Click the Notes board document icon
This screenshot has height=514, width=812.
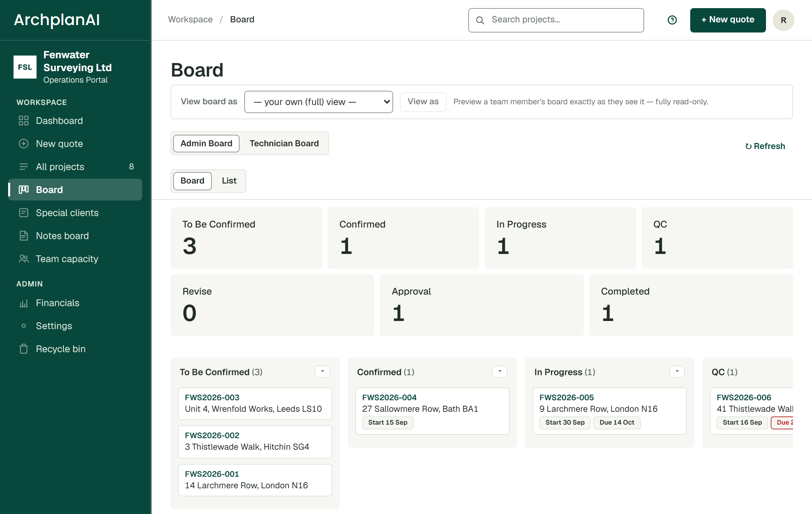[x=24, y=236]
